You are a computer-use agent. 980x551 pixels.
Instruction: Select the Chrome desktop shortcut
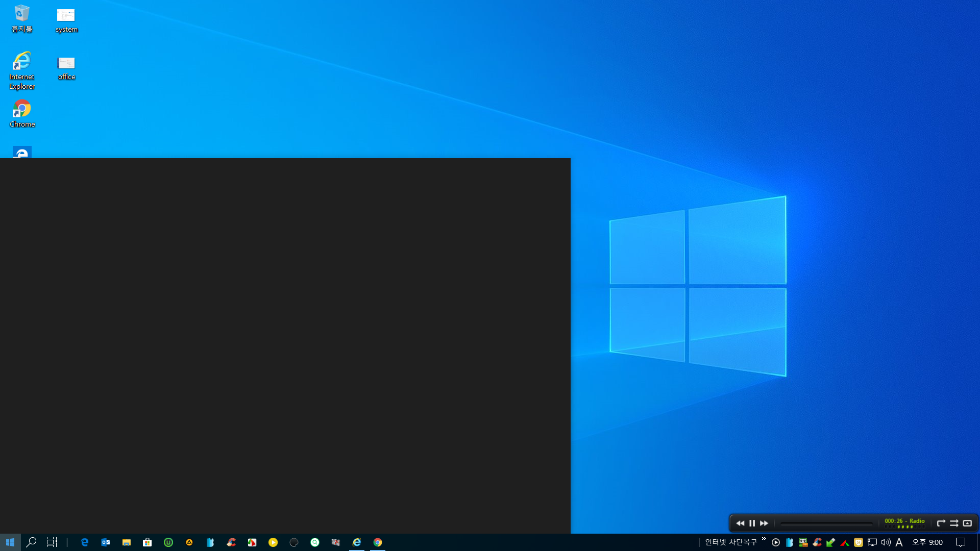(22, 114)
